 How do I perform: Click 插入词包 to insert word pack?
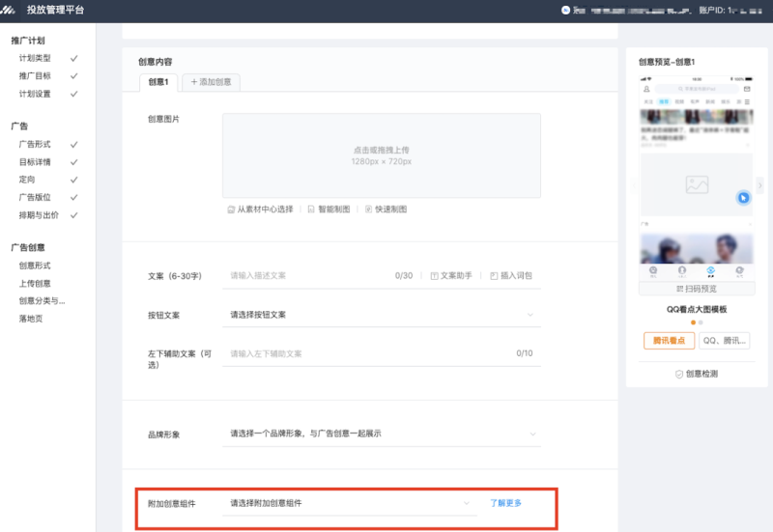tap(511, 276)
